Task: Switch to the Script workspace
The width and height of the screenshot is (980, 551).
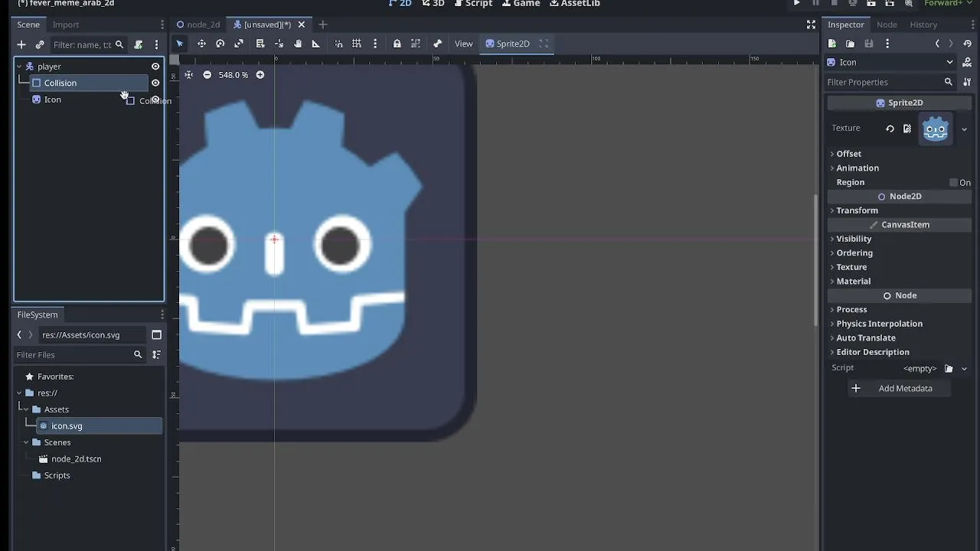Action: point(472,4)
